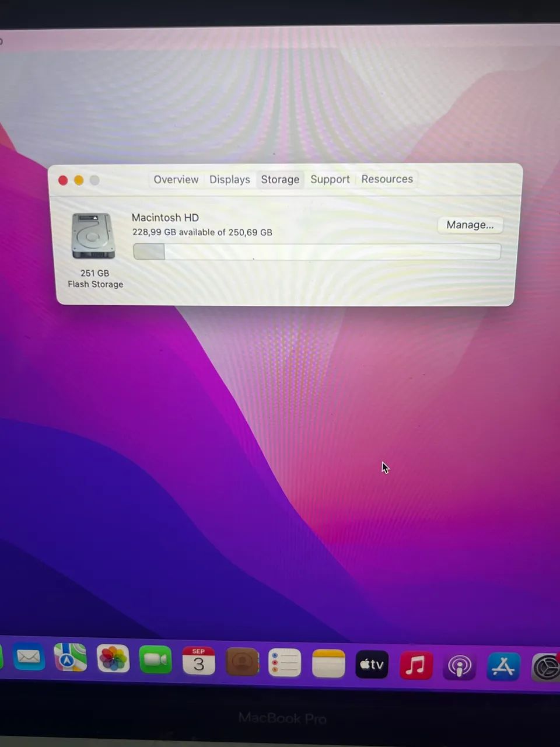Viewport: 560px width, 747px height.
Task: Close the About This Mac window
Action: (63, 180)
